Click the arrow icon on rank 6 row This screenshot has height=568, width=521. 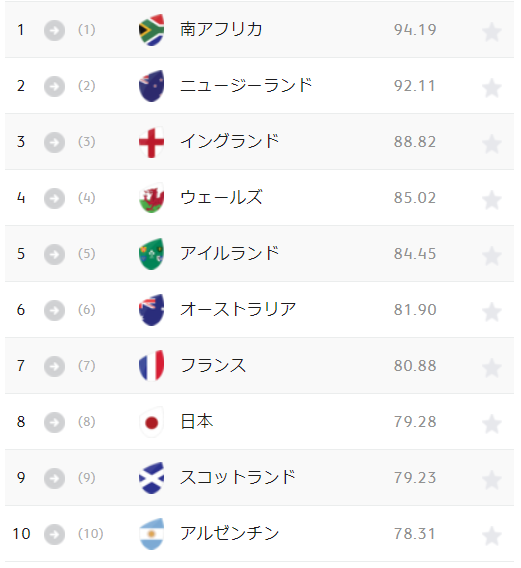pyautogui.click(x=54, y=310)
